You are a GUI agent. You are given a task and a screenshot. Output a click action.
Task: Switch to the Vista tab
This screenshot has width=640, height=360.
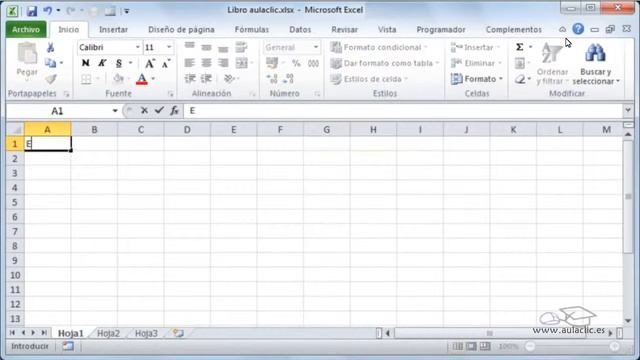tap(387, 29)
